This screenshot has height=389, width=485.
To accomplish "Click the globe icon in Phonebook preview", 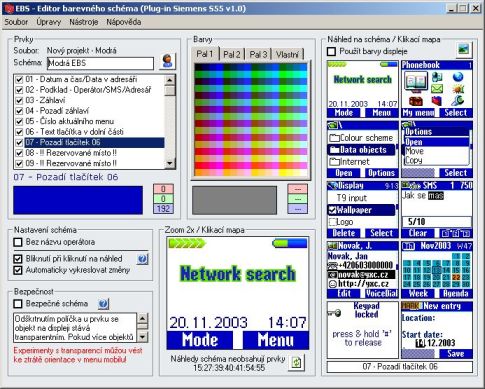I will [x=458, y=77].
